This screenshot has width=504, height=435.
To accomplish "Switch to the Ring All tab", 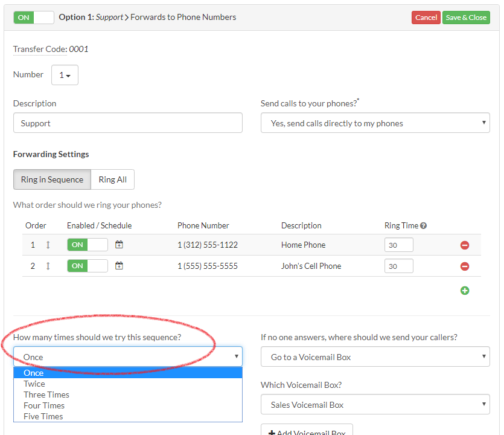I will tap(112, 179).
